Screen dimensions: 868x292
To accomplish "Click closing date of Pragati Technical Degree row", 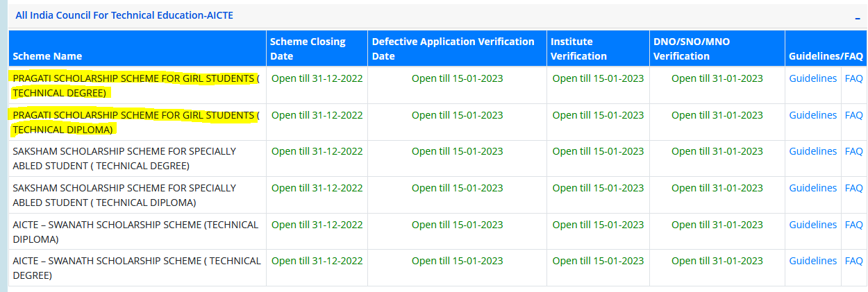I will pyautogui.click(x=317, y=78).
